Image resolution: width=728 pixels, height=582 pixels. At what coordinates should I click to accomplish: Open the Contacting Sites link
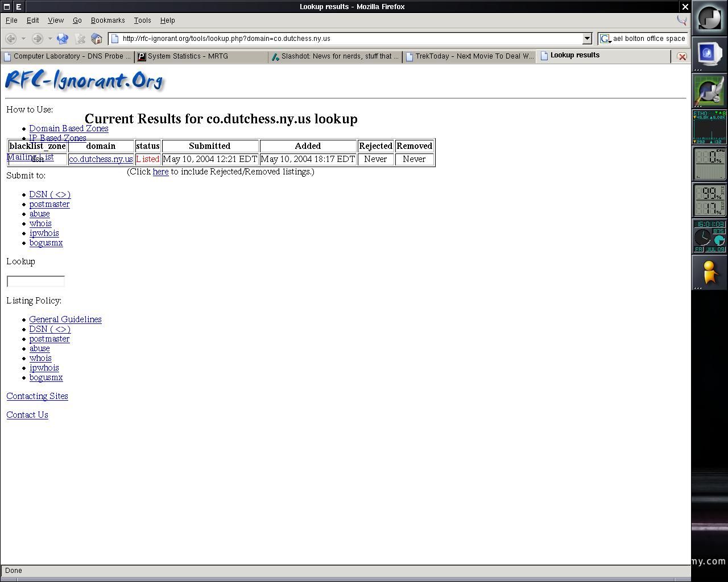[x=38, y=396]
